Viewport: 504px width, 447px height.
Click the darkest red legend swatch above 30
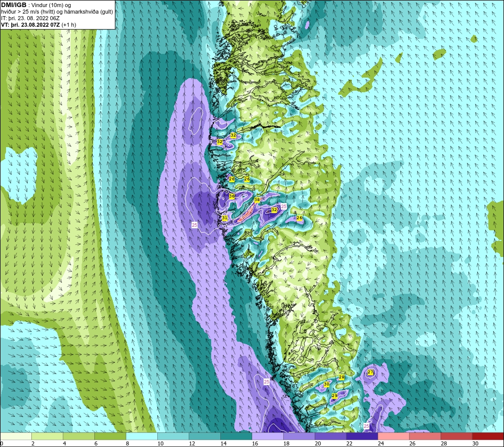pos(488,436)
